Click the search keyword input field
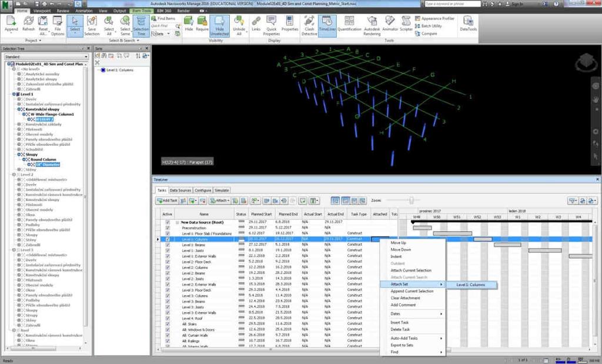This screenshot has height=364, width=602. pos(452,4)
